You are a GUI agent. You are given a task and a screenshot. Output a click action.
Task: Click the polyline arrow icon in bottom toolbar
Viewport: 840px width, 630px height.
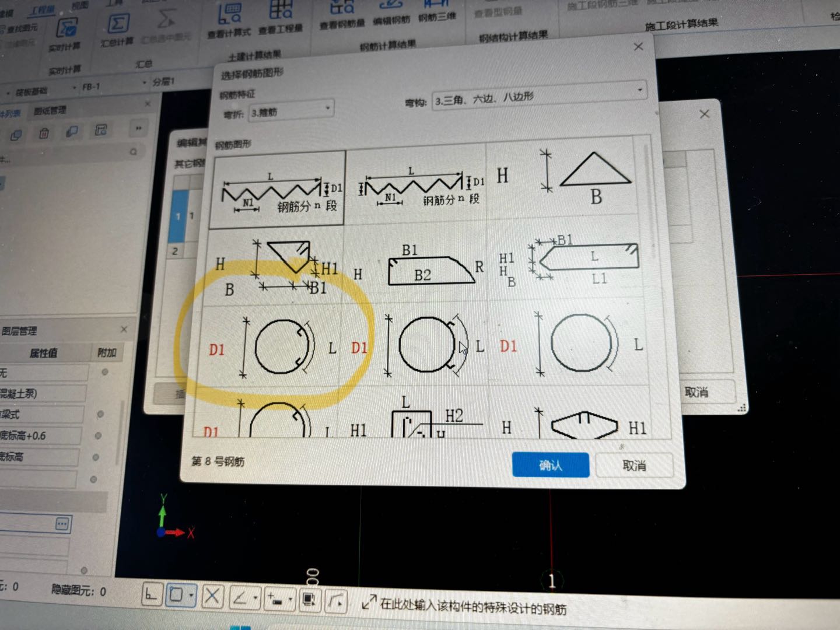tap(336, 601)
